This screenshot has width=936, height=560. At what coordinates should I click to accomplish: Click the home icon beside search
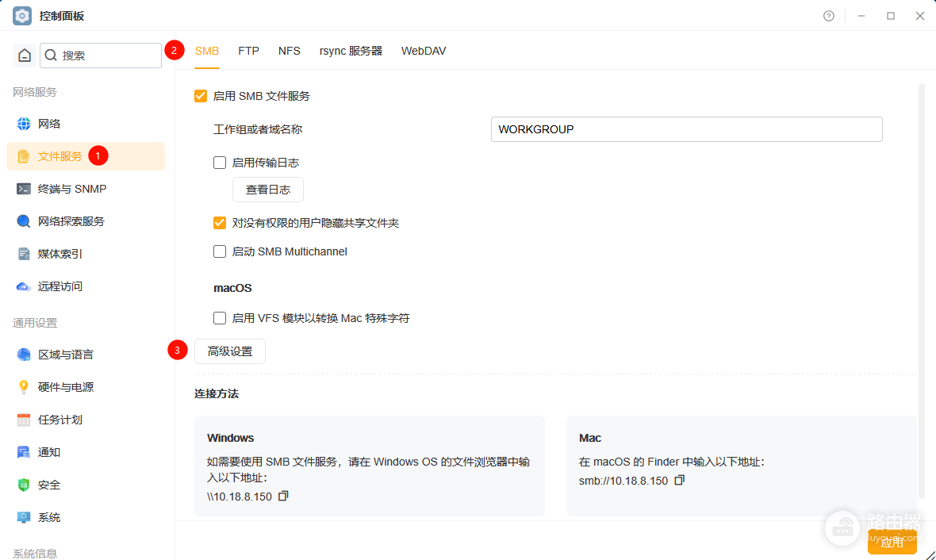tap(25, 56)
